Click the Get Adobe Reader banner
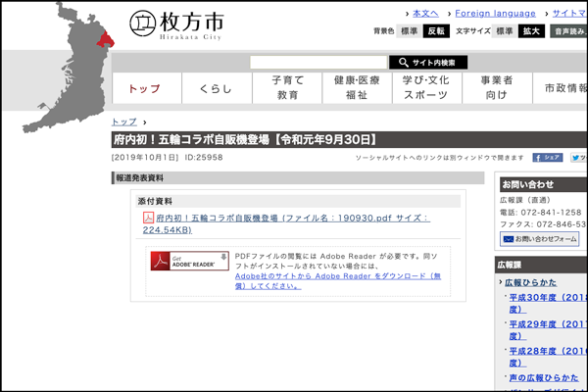 [x=189, y=261]
